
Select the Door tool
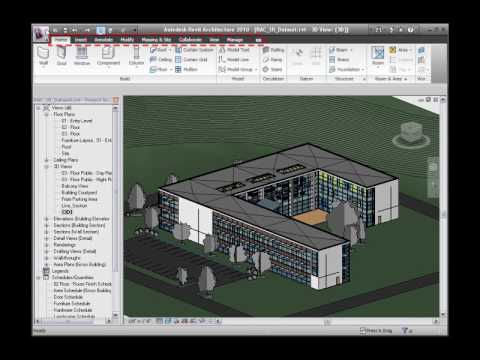click(x=62, y=56)
